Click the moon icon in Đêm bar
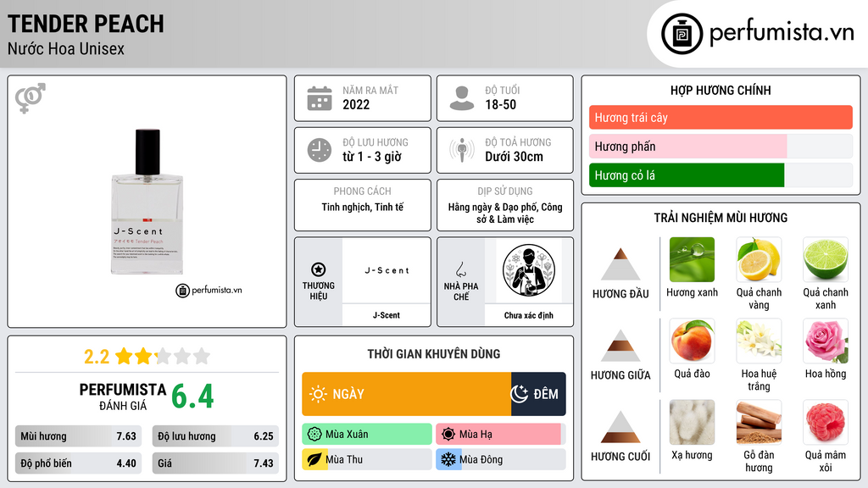The width and height of the screenshot is (868, 488). coord(520,394)
